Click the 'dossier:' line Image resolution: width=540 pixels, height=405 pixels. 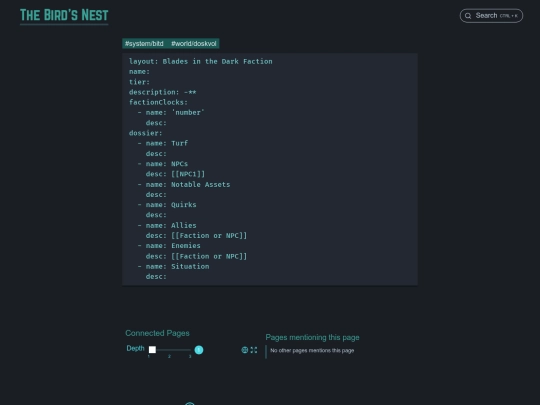click(145, 133)
